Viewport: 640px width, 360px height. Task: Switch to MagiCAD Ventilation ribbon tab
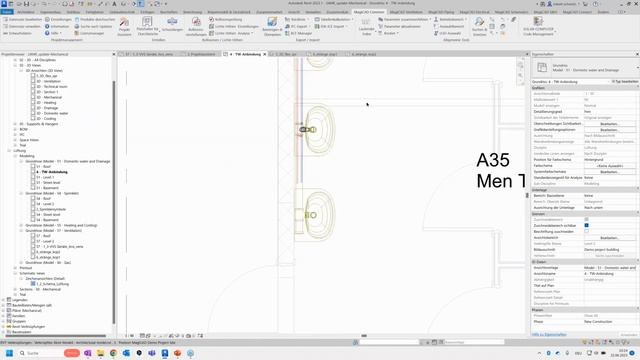coord(406,12)
